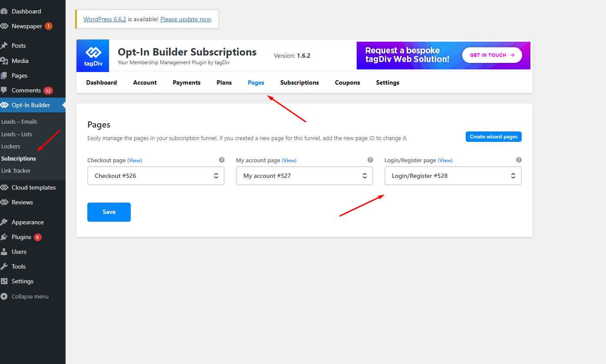This screenshot has width=606, height=364.
Task: Click the Collapse menu label
Action: click(30, 297)
